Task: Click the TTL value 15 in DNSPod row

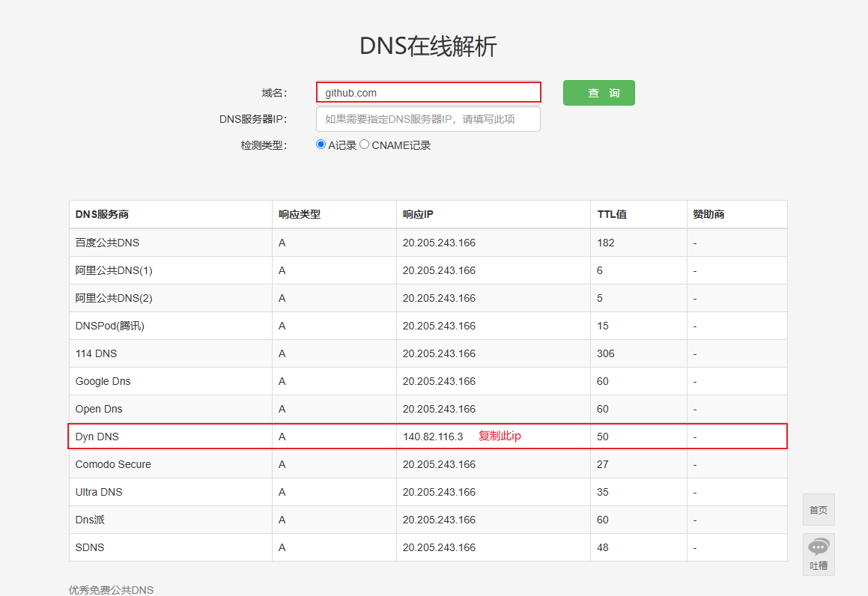Action: tap(603, 326)
